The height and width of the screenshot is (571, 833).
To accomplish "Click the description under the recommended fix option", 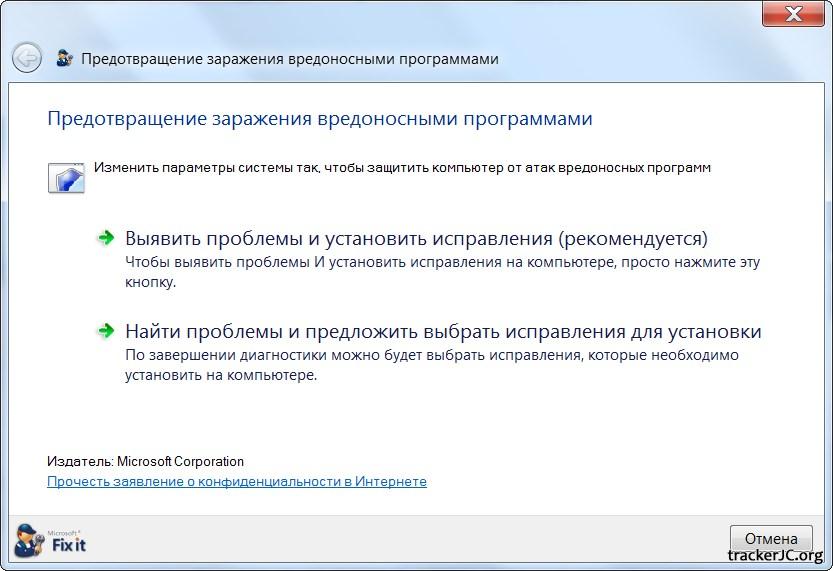I will (x=442, y=271).
